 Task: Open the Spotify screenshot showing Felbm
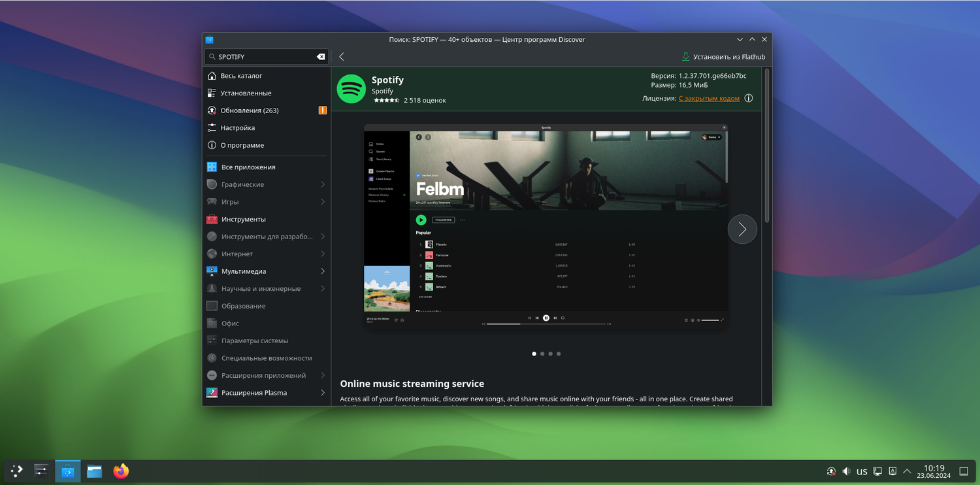coord(546,226)
